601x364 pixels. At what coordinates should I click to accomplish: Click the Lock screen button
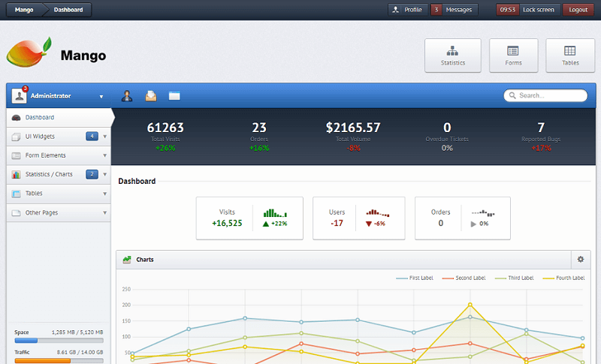[x=538, y=10]
